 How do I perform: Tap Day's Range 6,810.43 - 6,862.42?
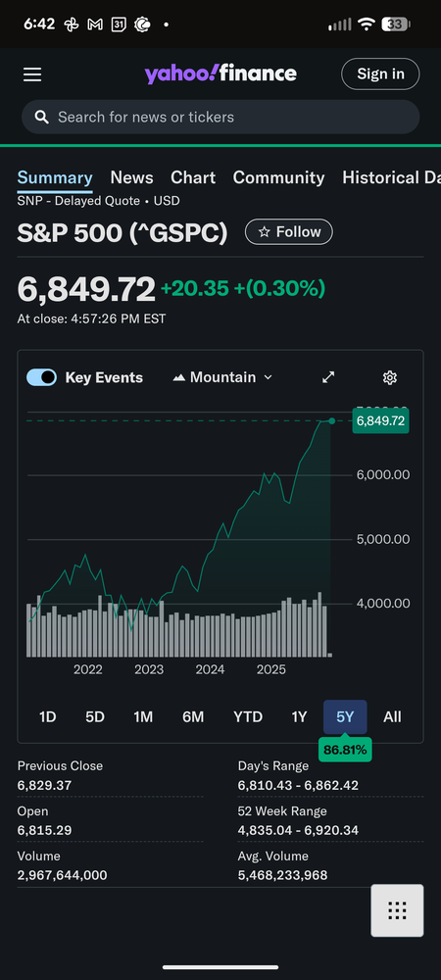click(298, 786)
